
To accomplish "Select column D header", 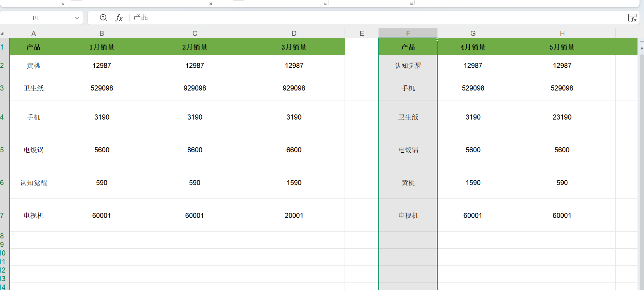I will coord(294,33).
